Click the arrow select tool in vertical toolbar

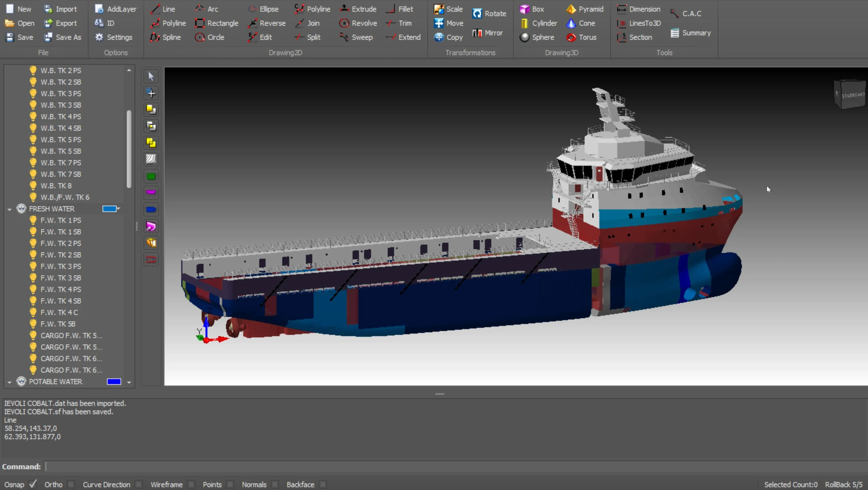[x=151, y=77]
